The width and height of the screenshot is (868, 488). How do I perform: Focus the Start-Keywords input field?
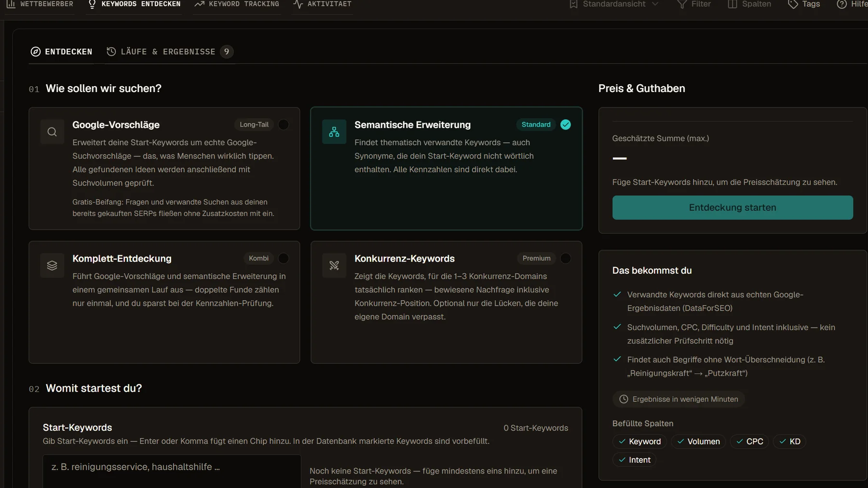click(x=172, y=471)
